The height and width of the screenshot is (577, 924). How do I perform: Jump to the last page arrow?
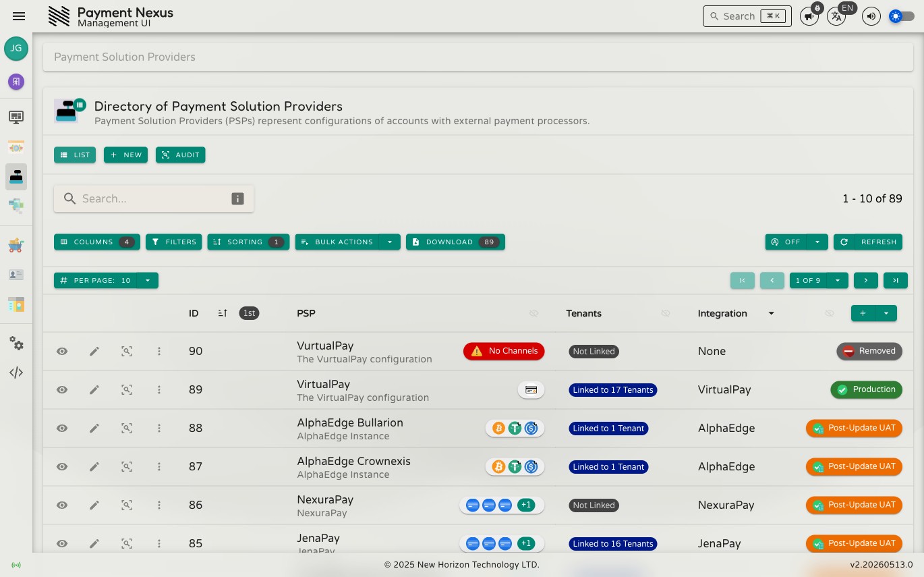coord(896,280)
